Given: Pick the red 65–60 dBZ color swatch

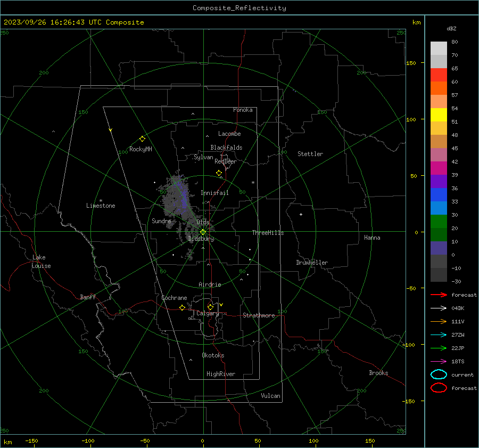Looking at the screenshot, I should click(x=439, y=75).
